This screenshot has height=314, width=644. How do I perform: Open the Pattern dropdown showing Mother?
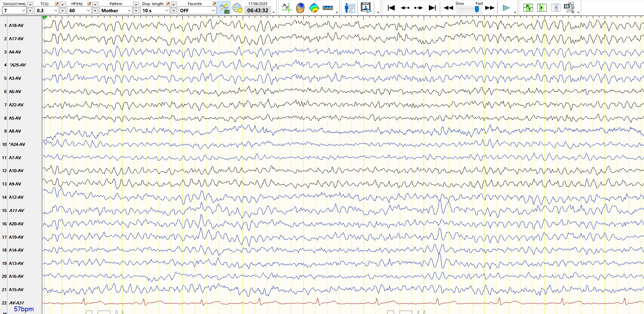point(129,11)
